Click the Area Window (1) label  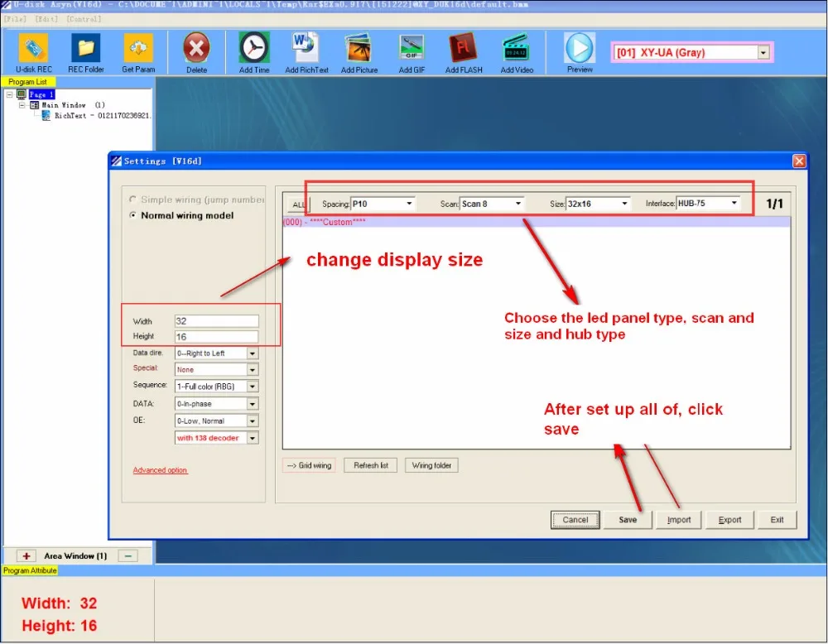75,556
